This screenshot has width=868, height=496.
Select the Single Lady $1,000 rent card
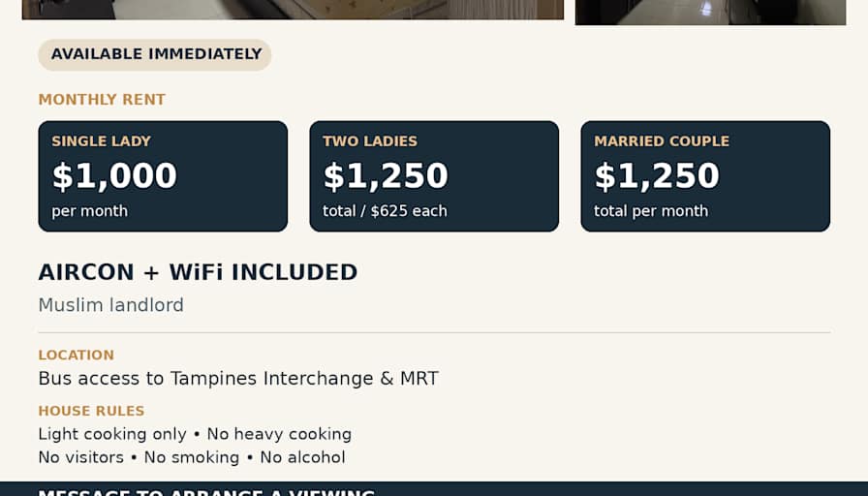pyautogui.click(x=163, y=176)
